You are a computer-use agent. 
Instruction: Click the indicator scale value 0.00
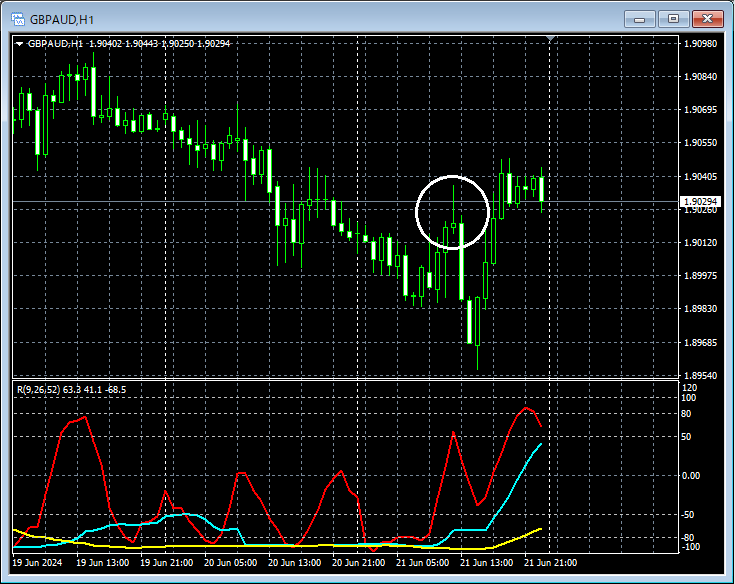[x=690, y=476]
